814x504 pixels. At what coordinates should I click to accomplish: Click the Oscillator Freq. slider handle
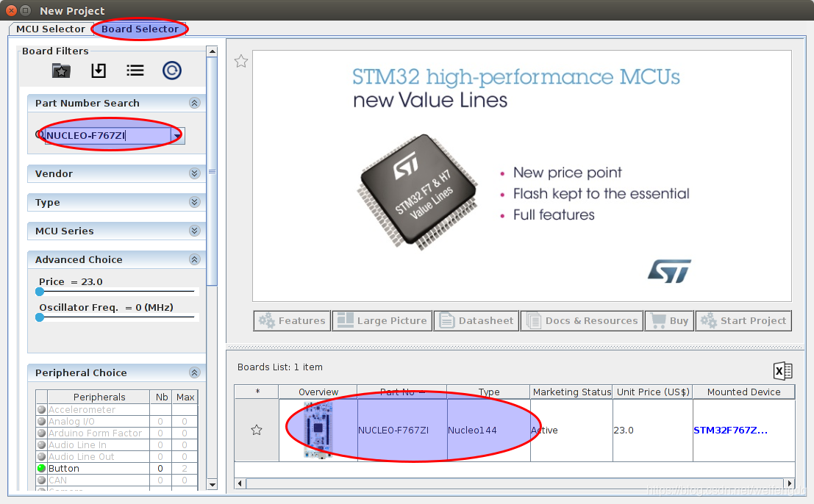40,317
